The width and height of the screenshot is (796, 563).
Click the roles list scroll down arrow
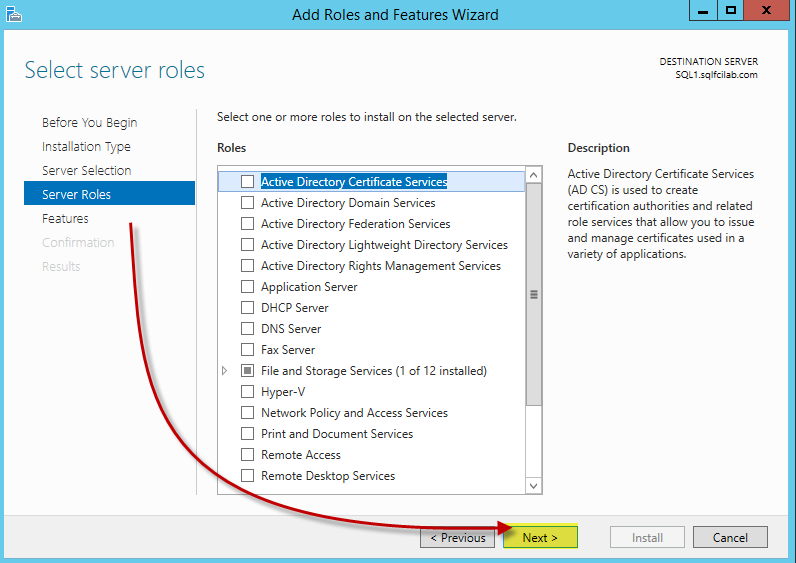click(x=534, y=486)
